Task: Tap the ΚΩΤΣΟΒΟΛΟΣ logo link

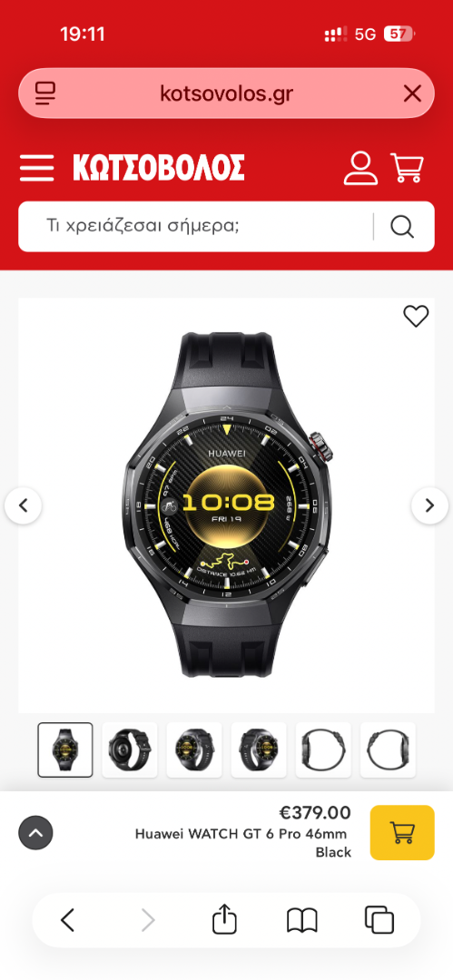Action: pos(159,168)
